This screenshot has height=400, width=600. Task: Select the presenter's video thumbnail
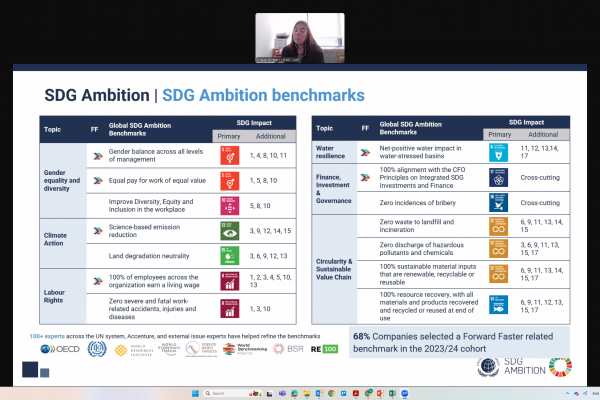tap(299, 36)
